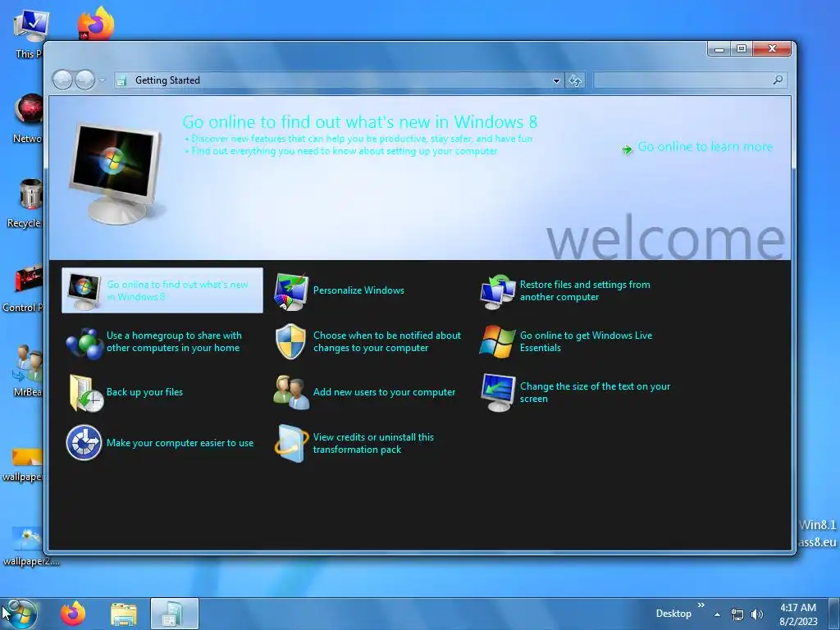The height and width of the screenshot is (630, 840).
Task: Open the Firefox desktop shortcut
Action: (97, 22)
